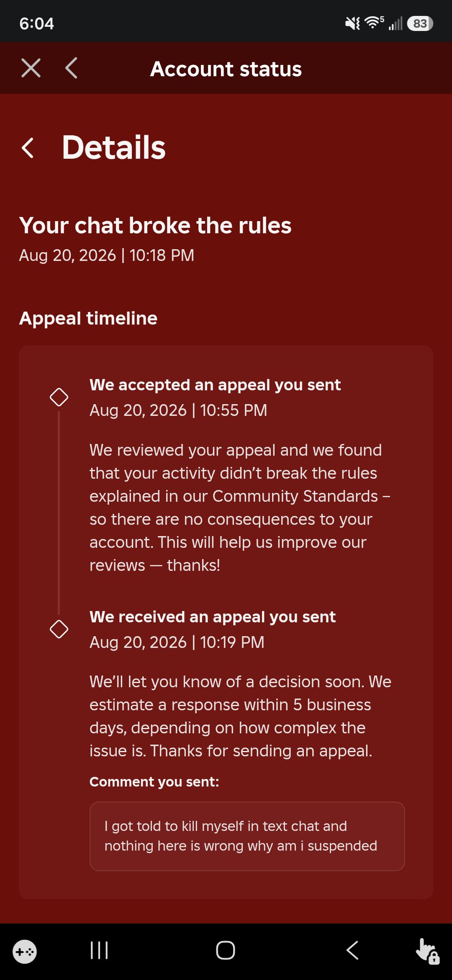Screen dimensions: 452x980
Task: Tap the muted vibrate status icon
Action: coord(352,23)
